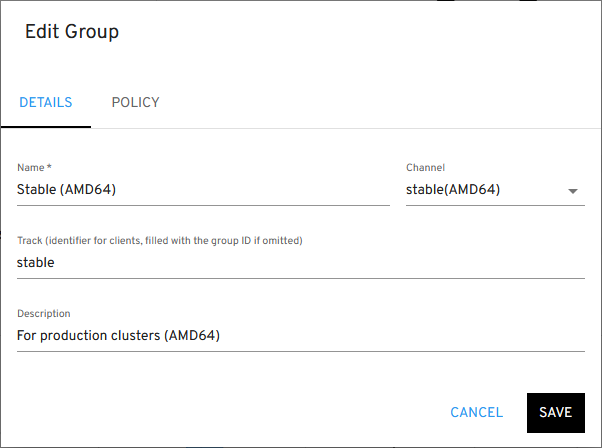The height and width of the screenshot is (448, 602).
Task: Click the Edit Group dialog title
Action: (72, 32)
